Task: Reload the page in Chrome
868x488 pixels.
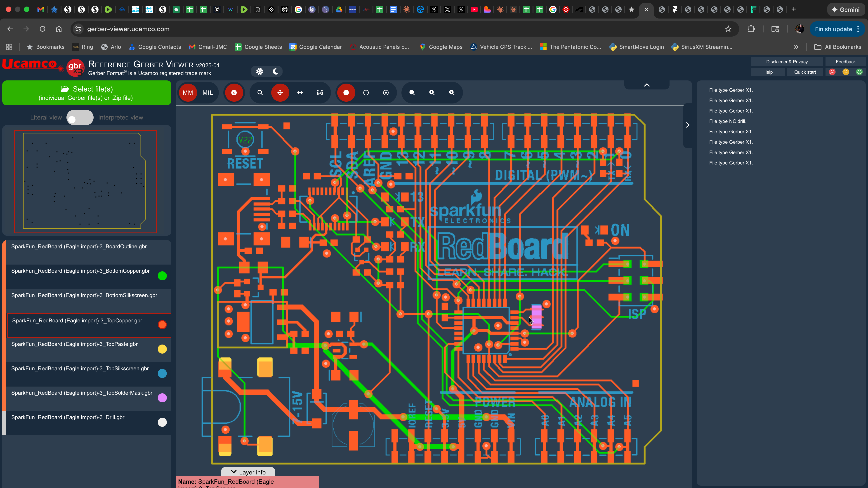Action: point(42,29)
